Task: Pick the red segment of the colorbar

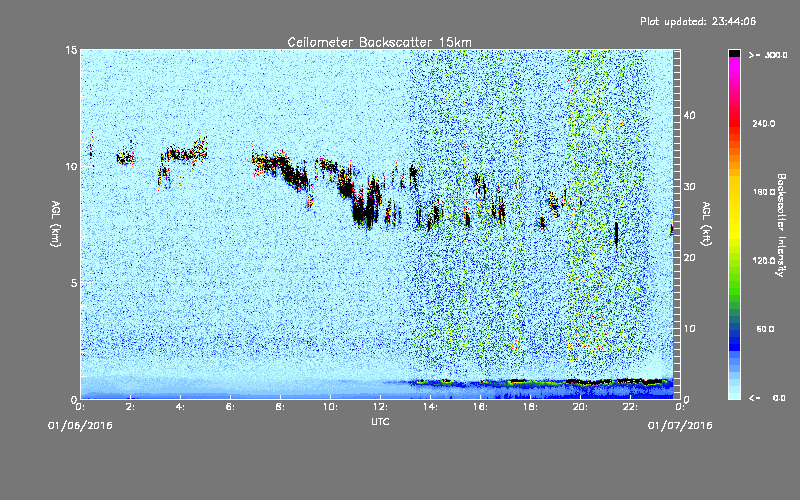Action: (734, 122)
